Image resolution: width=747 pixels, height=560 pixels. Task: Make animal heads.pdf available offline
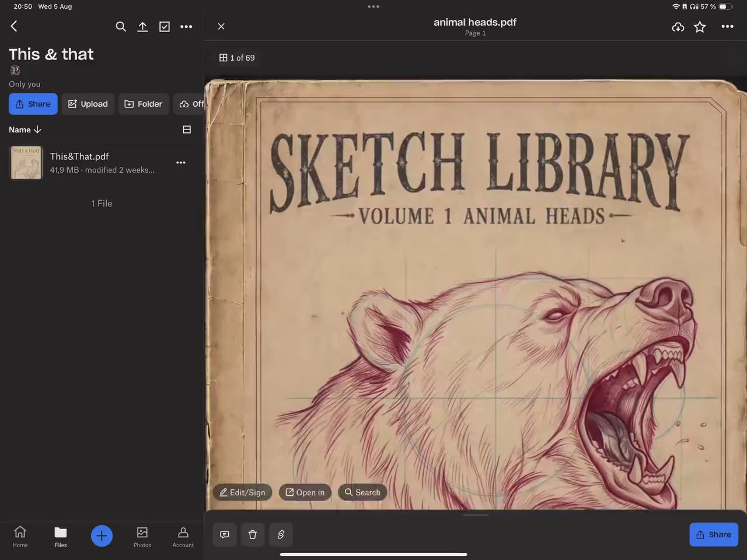tap(678, 27)
